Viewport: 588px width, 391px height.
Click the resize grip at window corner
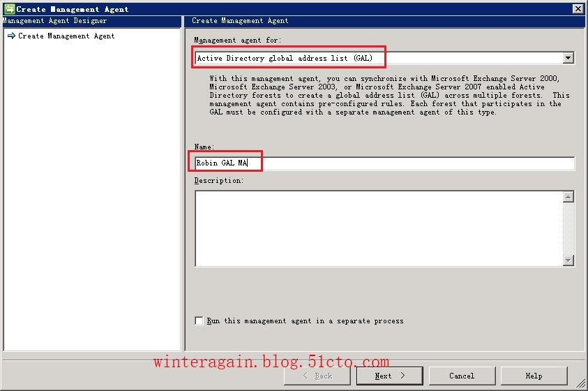coord(581,383)
